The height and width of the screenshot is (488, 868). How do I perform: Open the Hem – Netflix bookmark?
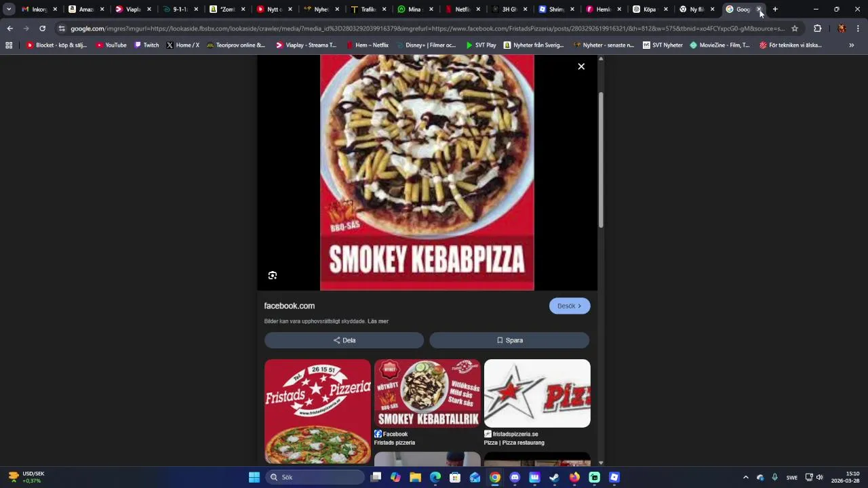point(368,45)
